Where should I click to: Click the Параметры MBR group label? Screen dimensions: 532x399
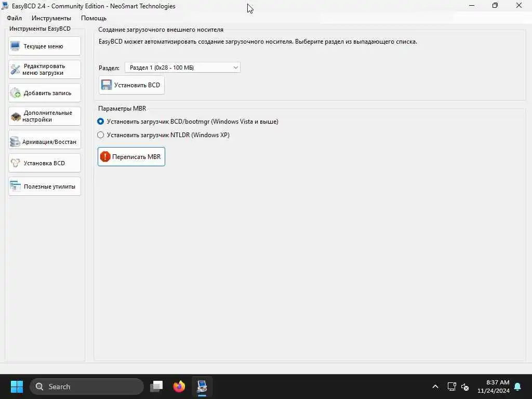click(122, 109)
